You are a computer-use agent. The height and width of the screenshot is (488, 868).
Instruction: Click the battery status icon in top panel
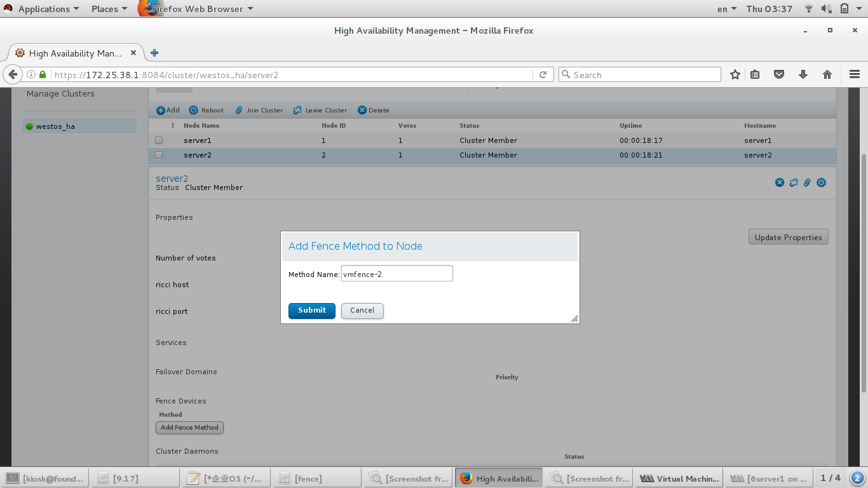click(x=844, y=9)
